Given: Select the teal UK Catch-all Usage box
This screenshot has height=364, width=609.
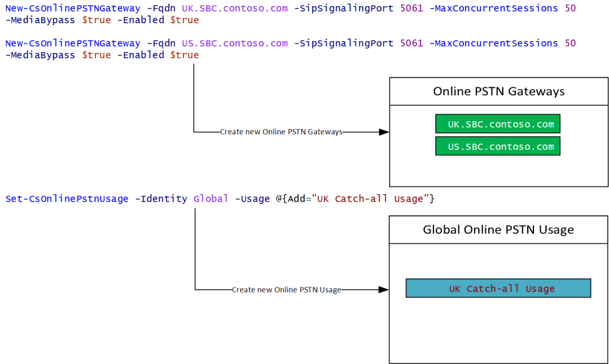Looking at the screenshot, I should (498, 288).
